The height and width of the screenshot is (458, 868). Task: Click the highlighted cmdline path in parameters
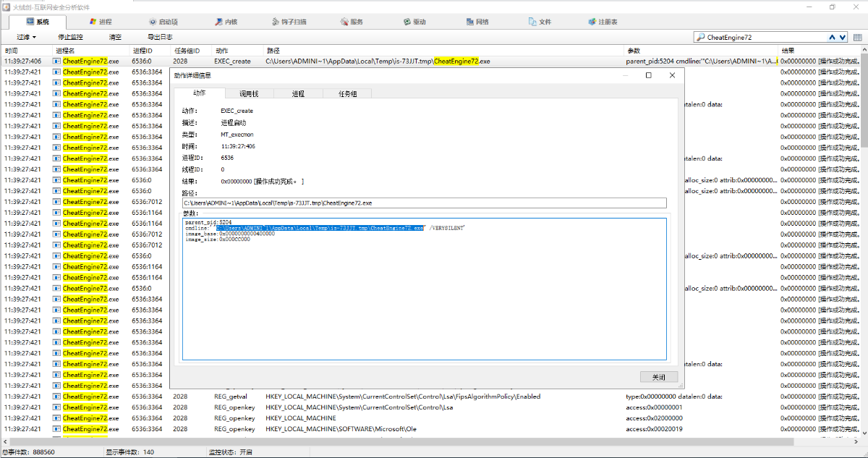[x=320, y=228]
